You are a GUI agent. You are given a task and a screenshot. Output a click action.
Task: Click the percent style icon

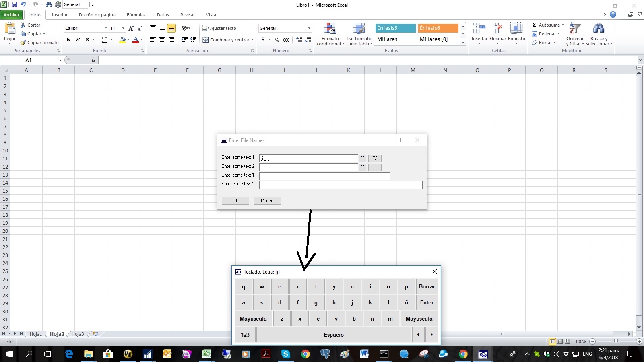click(277, 40)
